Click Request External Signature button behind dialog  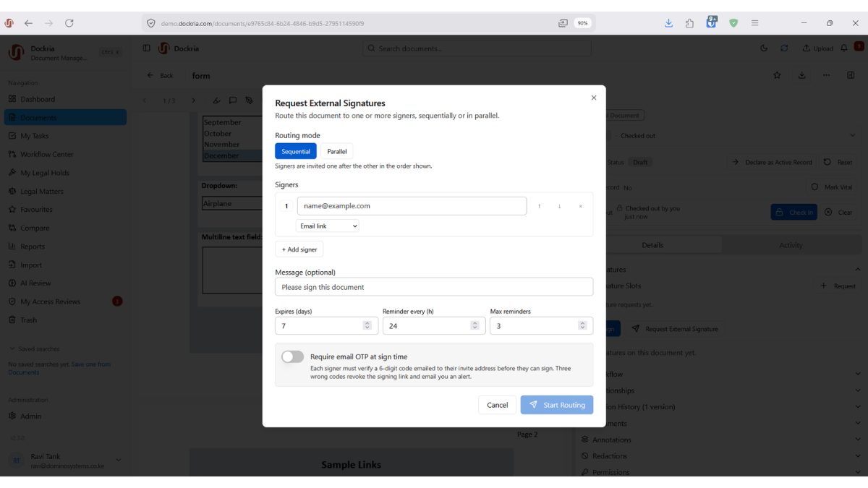click(x=675, y=329)
